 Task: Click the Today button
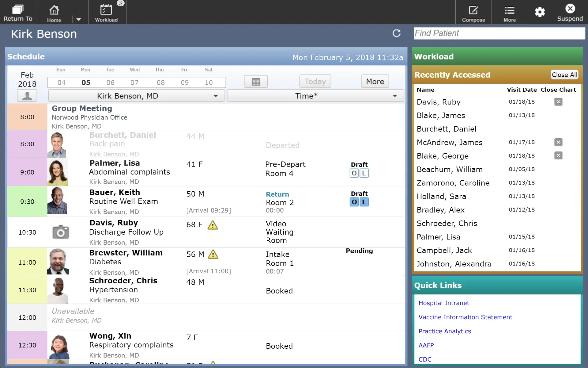point(315,81)
